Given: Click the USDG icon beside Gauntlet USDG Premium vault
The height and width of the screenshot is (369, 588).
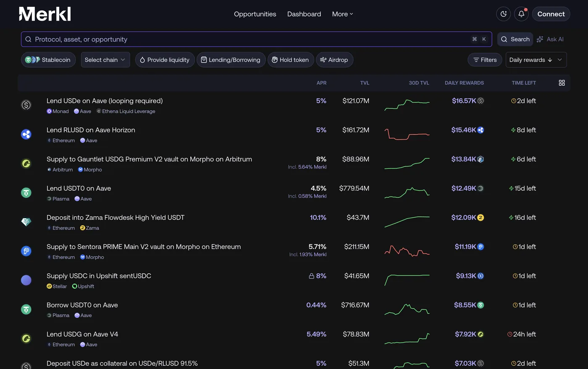Looking at the screenshot, I should (x=26, y=163).
